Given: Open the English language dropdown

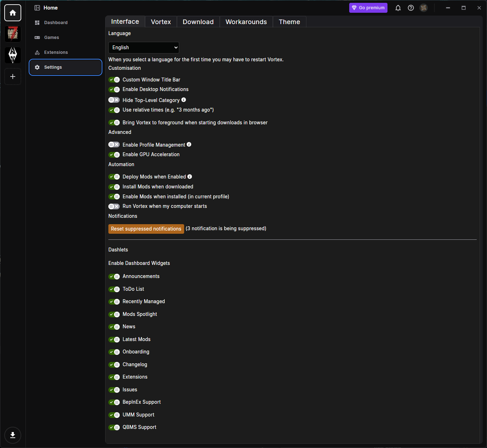Looking at the screenshot, I should pyautogui.click(x=144, y=47).
